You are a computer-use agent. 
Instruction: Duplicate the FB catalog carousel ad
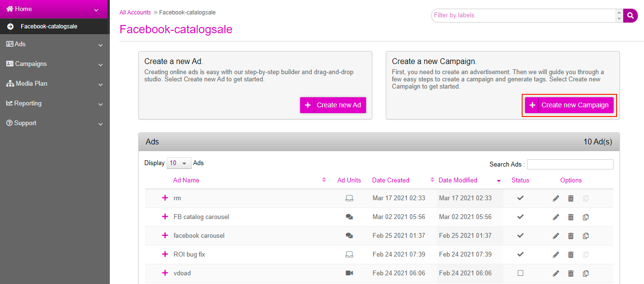586,217
